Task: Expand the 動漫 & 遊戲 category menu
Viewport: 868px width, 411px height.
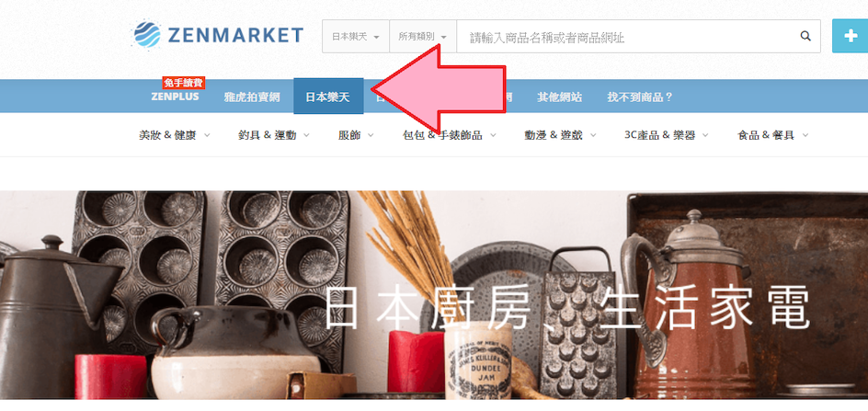Action: pyautogui.click(x=560, y=134)
